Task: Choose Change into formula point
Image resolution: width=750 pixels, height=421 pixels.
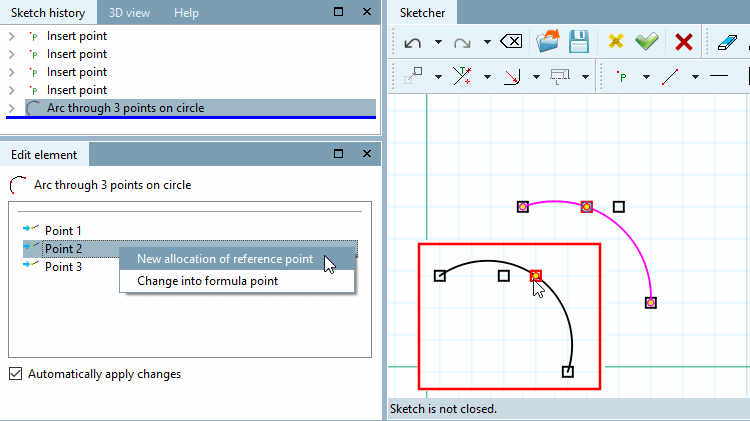Action: pyautogui.click(x=207, y=281)
